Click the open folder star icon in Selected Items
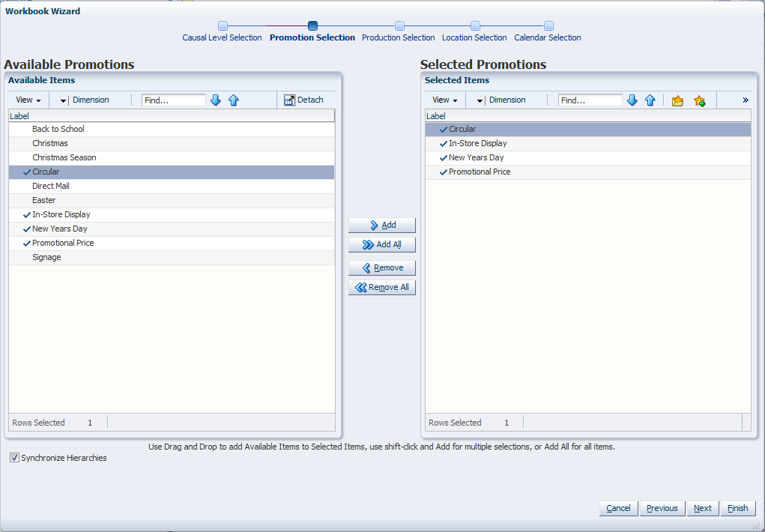Viewport: 765px width, 532px height. pos(677,100)
